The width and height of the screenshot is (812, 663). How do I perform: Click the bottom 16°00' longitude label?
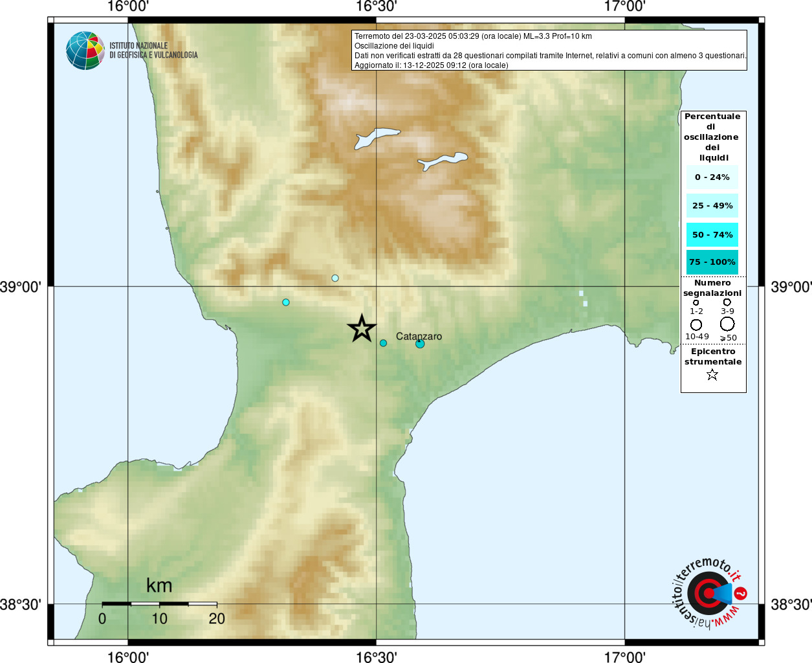point(127,657)
